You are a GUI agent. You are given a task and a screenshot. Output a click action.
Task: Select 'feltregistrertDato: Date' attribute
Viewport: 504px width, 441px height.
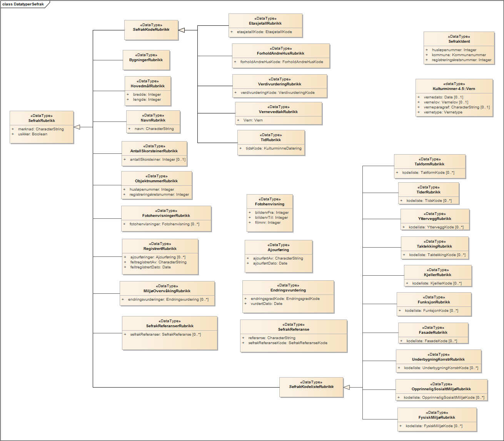(x=150, y=267)
